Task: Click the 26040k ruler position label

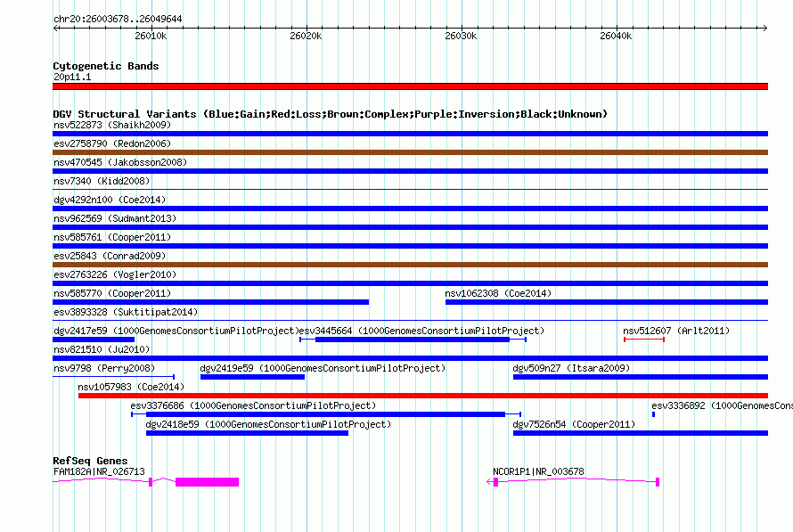Action: [x=616, y=36]
